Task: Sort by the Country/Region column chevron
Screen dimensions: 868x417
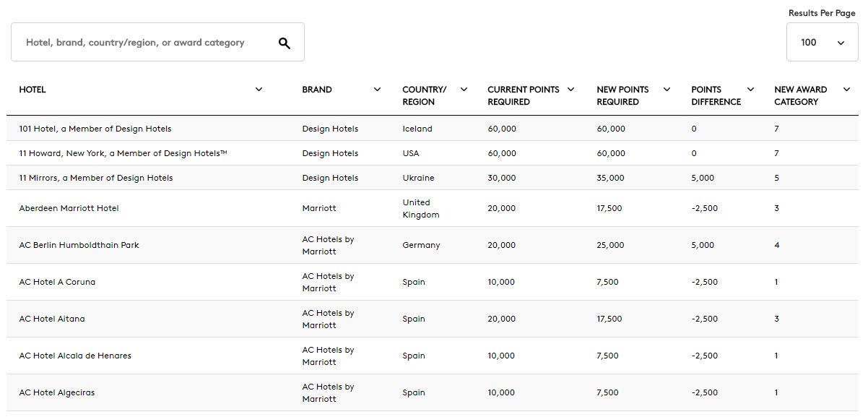Action: [x=464, y=90]
